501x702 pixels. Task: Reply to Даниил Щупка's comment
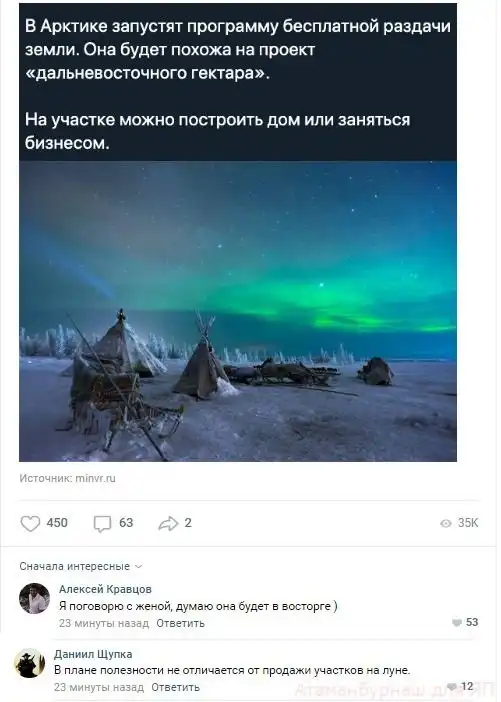pyautogui.click(x=175, y=687)
